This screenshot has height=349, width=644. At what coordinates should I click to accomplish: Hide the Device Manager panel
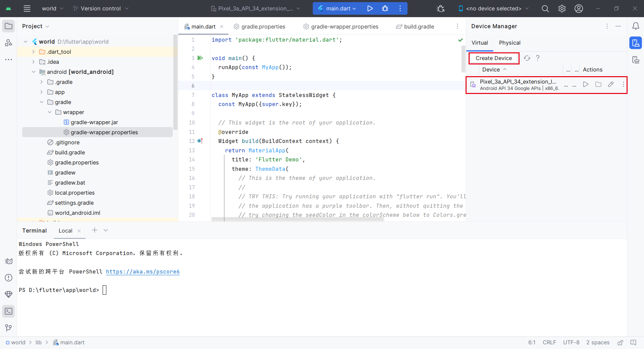click(618, 26)
